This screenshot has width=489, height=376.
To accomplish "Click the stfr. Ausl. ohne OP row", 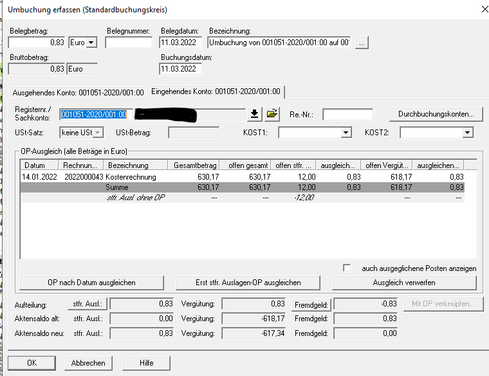I will pyautogui.click(x=243, y=198).
